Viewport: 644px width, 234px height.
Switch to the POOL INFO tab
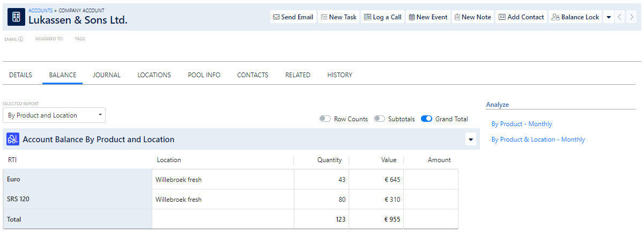(x=204, y=75)
